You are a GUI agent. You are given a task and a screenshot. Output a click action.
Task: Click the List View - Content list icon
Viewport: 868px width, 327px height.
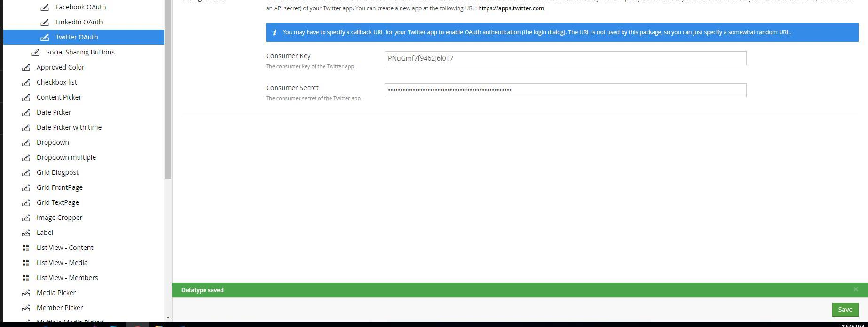tap(26, 248)
